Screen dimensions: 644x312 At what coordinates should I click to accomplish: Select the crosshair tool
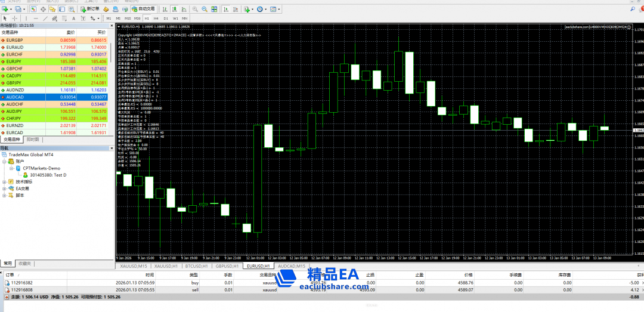[14, 18]
